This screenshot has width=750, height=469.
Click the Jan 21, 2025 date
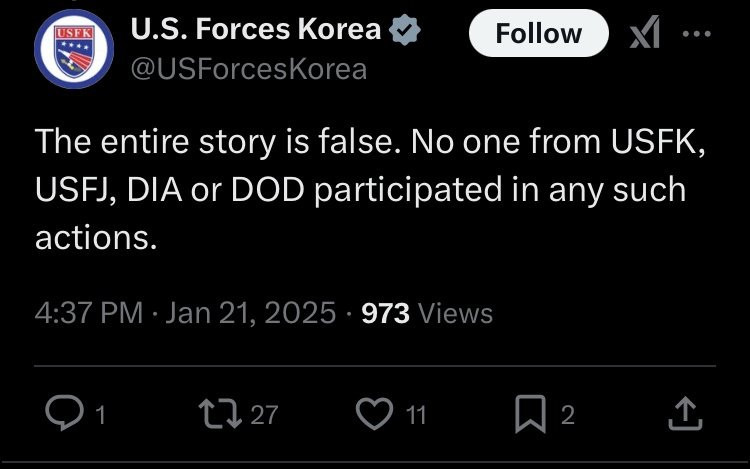coord(250,313)
